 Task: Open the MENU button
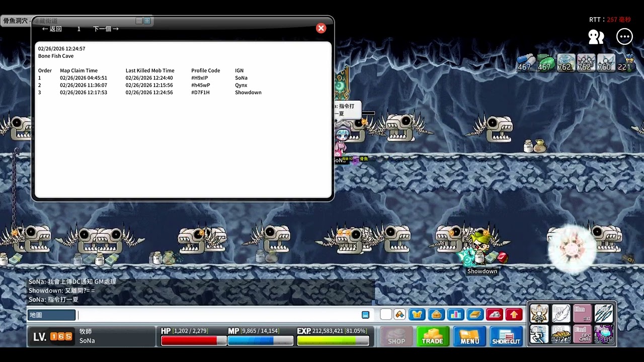(469, 336)
